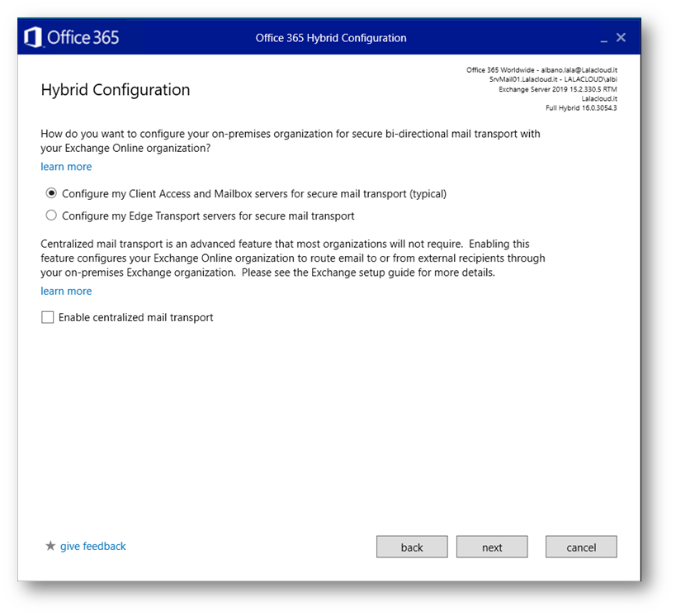The height and width of the screenshot is (616, 676).
Task: Enable centralized mail transport checkbox
Action: pos(48,317)
